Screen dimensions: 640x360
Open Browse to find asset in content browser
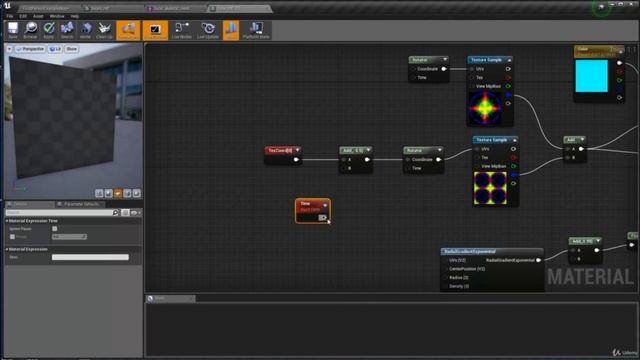tap(30, 30)
